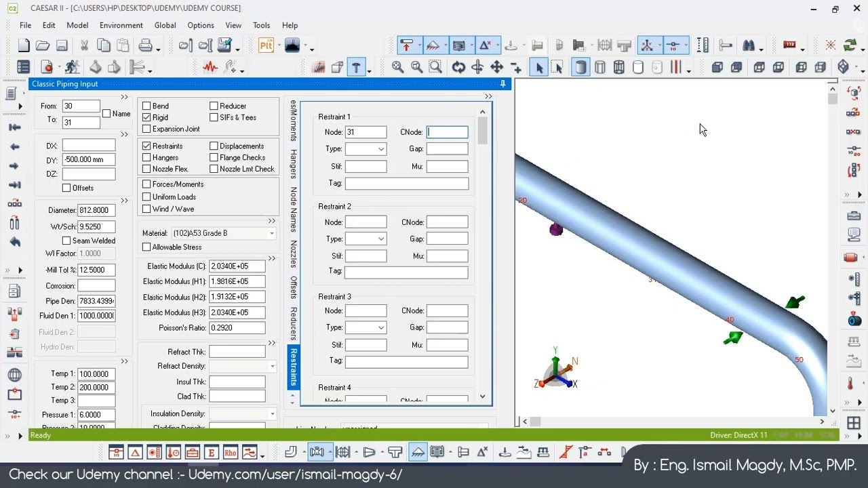The width and height of the screenshot is (868, 488).
Task: Click the green refresh icon top right
Action: 850,46
